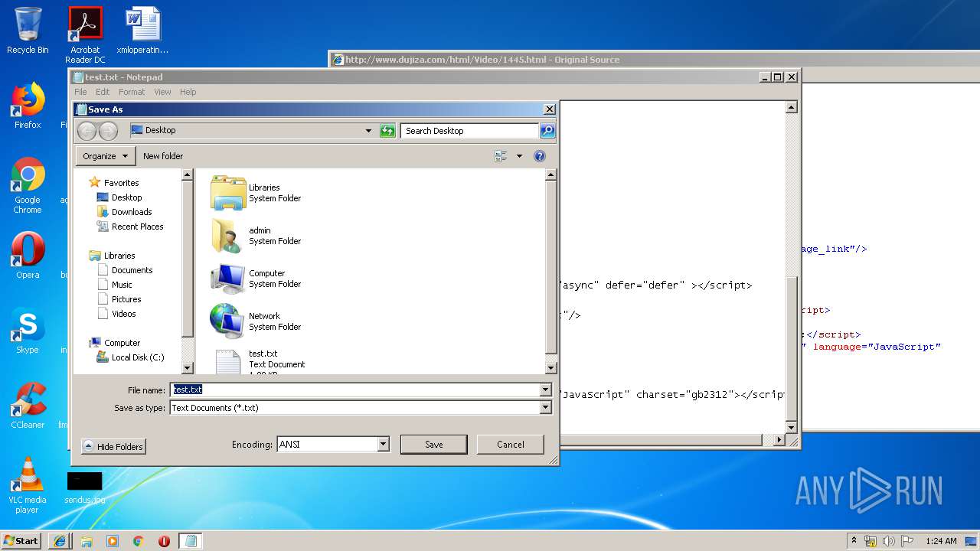The height and width of the screenshot is (551, 980).
Task: Open Notepad File menu
Action: click(80, 92)
